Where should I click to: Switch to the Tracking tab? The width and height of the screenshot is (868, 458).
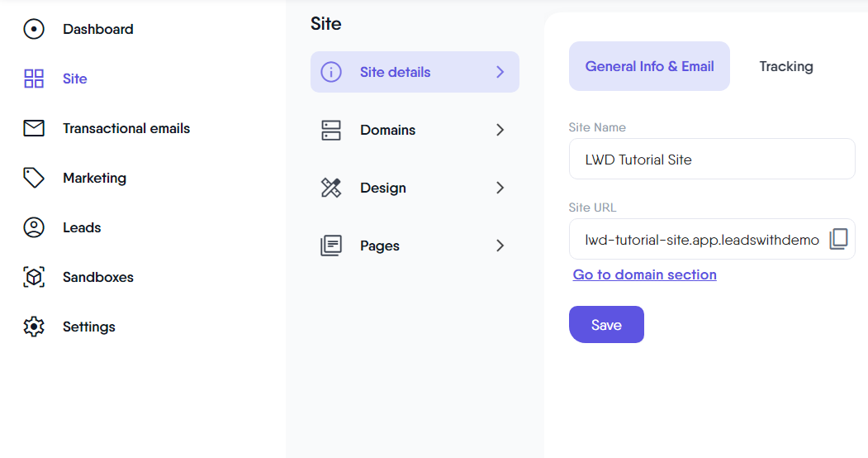[x=786, y=66]
